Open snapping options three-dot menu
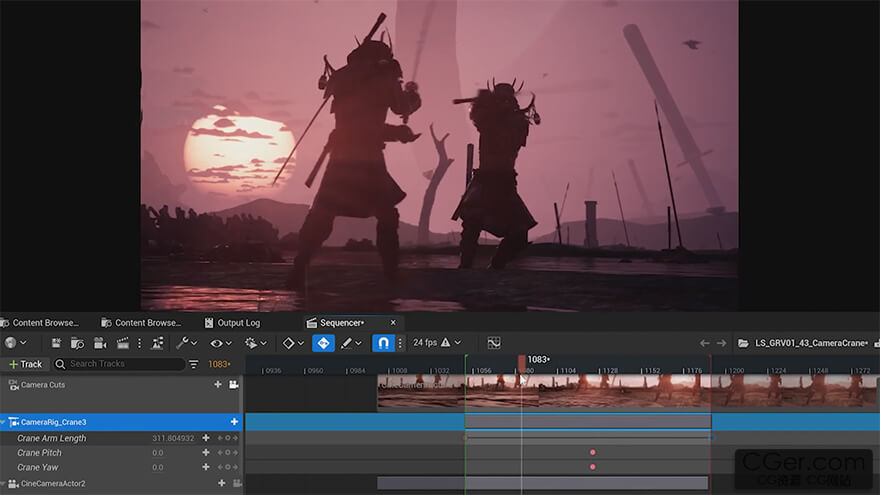Screen dimensions: 880x495 pyautogui.click(x=400, y=343)
